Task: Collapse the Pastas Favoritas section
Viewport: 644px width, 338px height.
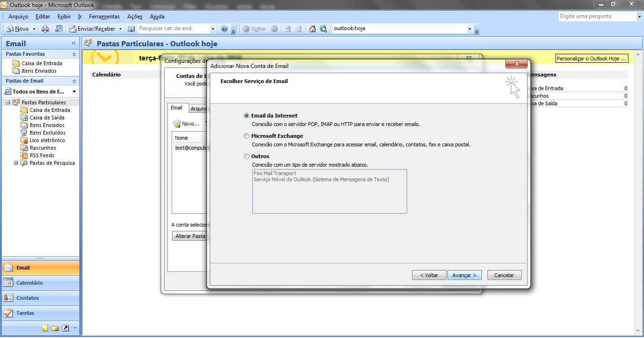Action: pos(74,54)
